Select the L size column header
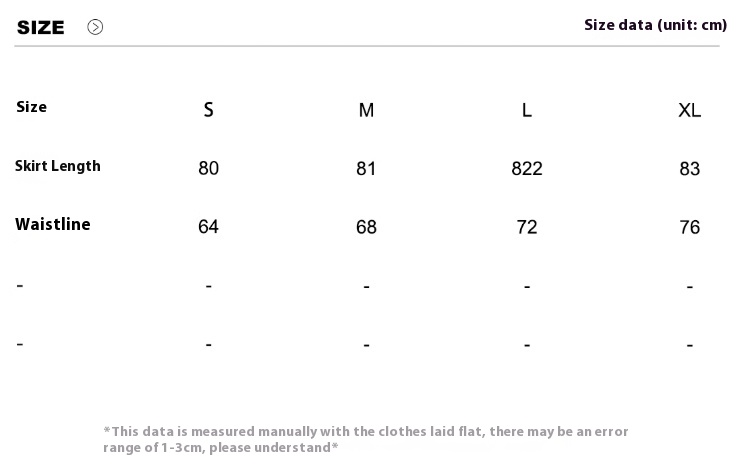This screenshot has height=469, width=750. [x=527, y=110]
